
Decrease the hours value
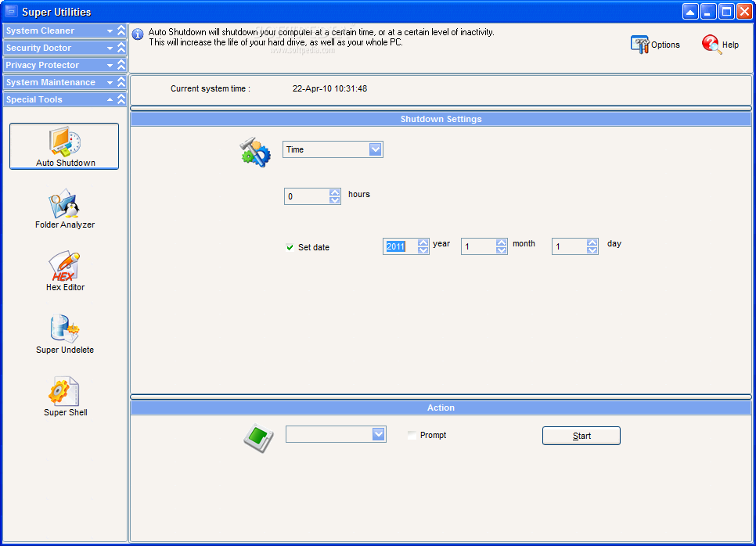pos(335,200)
